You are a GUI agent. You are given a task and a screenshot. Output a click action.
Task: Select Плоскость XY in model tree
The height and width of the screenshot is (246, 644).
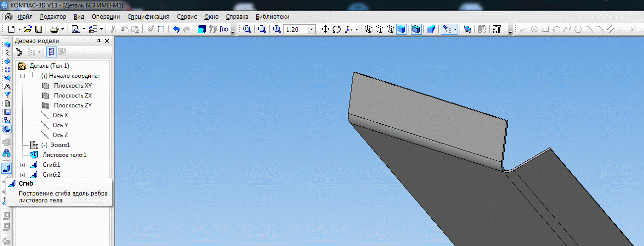[73, 86]
